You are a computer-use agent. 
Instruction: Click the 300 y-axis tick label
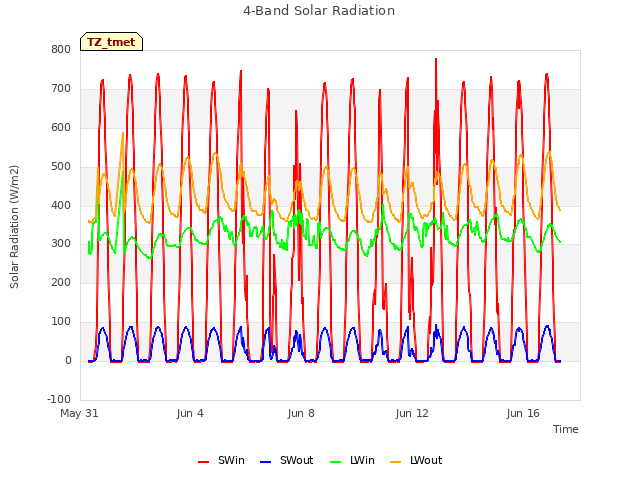click(x=61, y=244)
